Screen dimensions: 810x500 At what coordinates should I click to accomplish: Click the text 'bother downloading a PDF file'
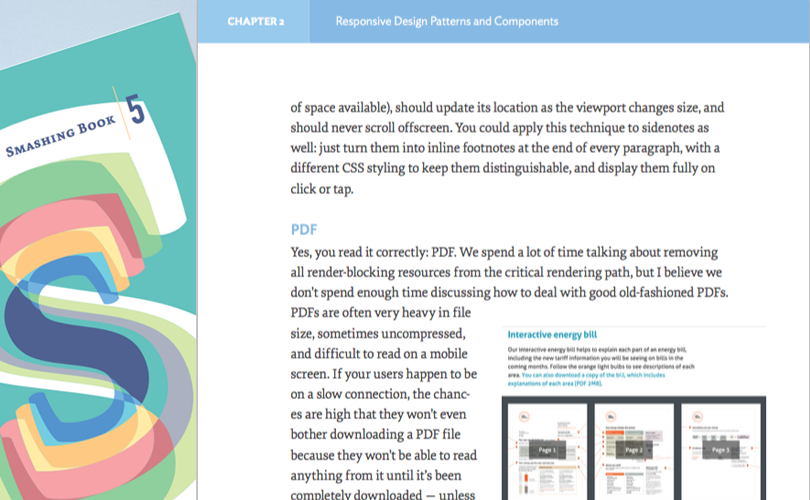375,434
